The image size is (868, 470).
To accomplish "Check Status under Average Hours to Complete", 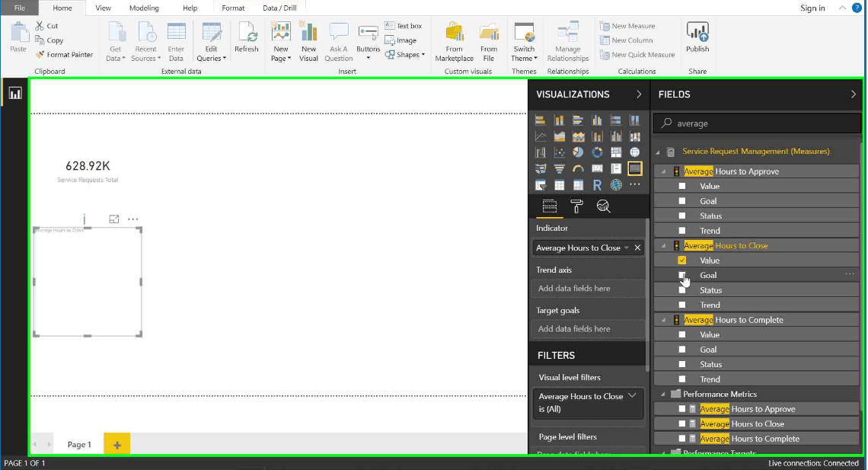I will click(682, 364).
